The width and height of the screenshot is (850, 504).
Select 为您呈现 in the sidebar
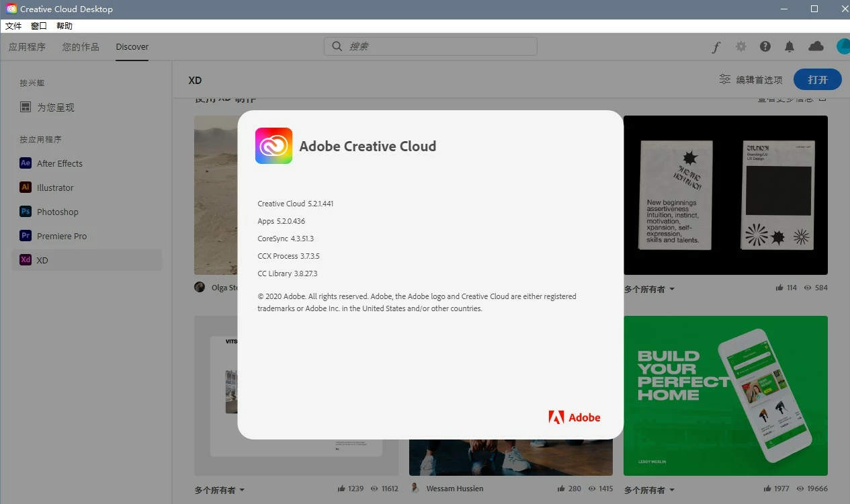click(87, 108)
